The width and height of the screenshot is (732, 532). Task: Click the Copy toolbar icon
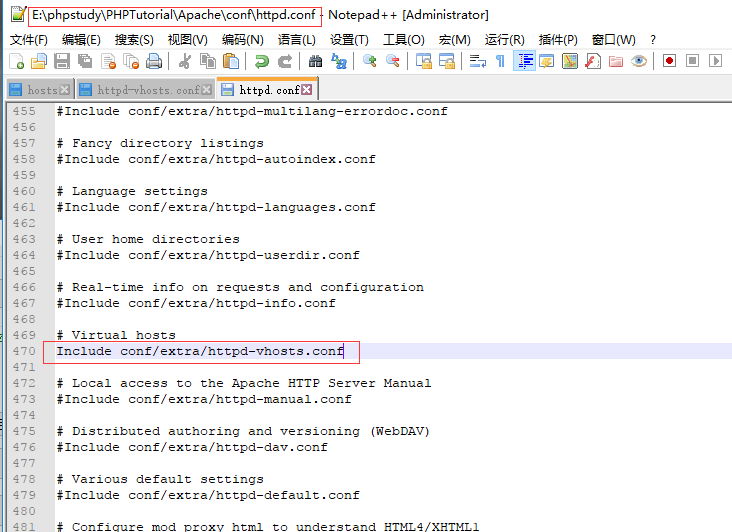coord(208,61)
